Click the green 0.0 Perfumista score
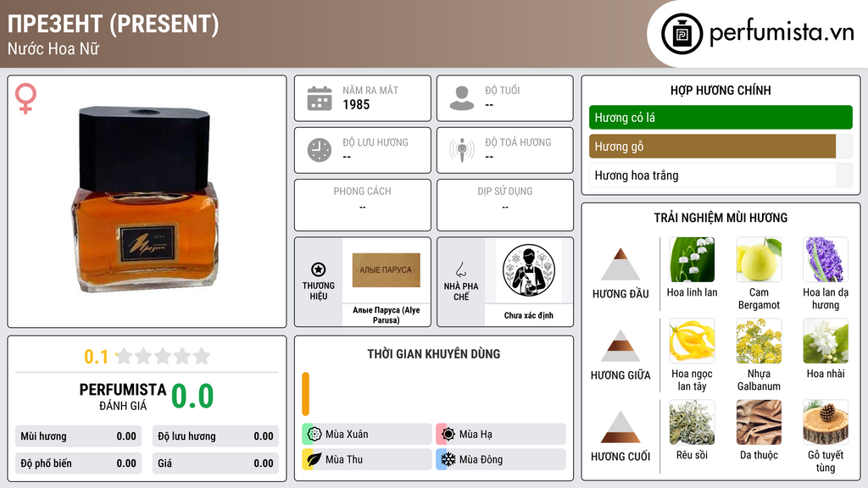The width and height of the screenshot is (868, 488). [192, 396]
